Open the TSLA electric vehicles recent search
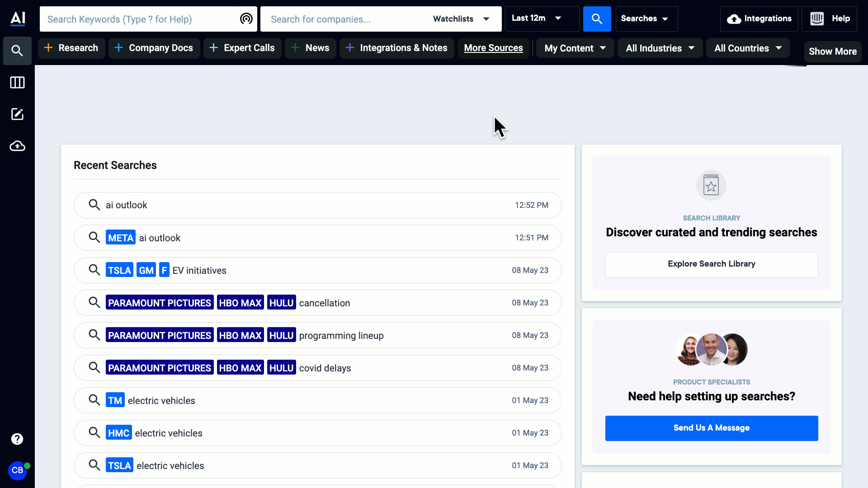The height and width of the screenshot is (488, 868). pyautogui.click(x=317, y=465)
